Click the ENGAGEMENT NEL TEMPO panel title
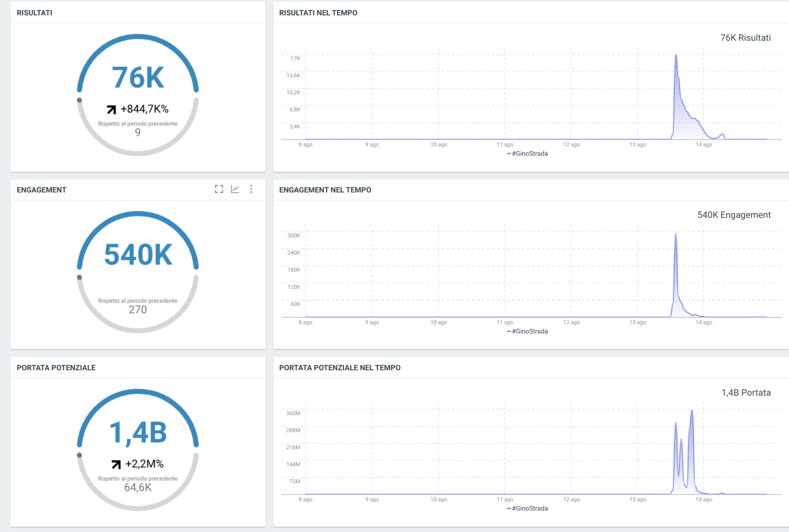Viewport: 789px width, 532px height. [x=325, y=190]
